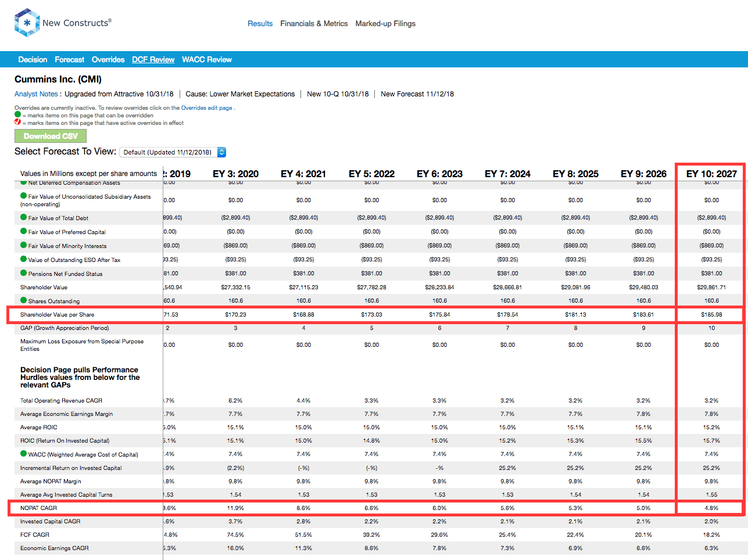748x560 pixels.
Task: Click the EY 10: 2027 column header
Action: tap(711, 174)
